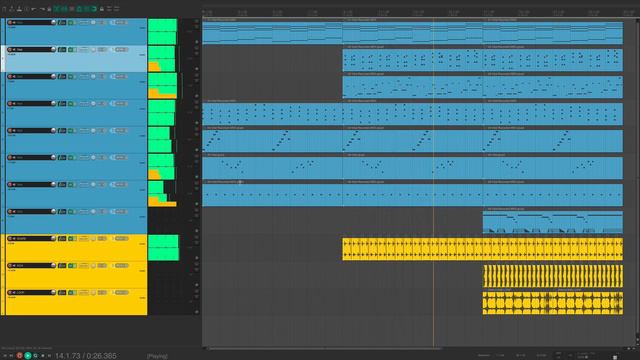This screenshot has height=360, width=640.
Task: Open record input dropdown on highlighted second track
Action: (121, 49)
